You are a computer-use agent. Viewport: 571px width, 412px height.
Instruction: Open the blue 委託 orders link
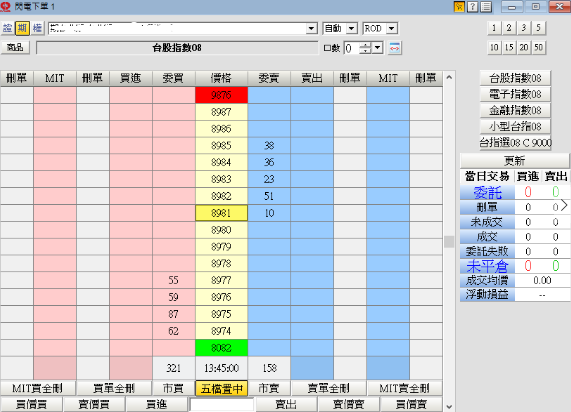487,192
